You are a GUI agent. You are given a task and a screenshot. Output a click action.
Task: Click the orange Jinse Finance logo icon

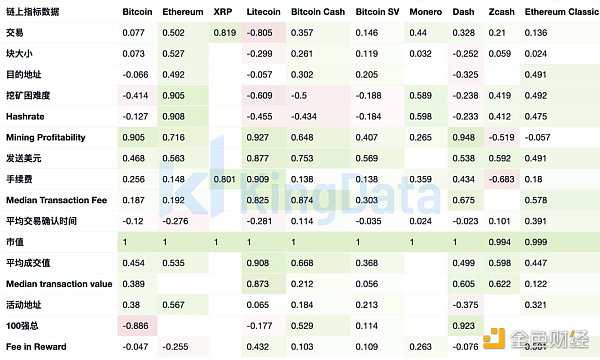tap(494, 338)
